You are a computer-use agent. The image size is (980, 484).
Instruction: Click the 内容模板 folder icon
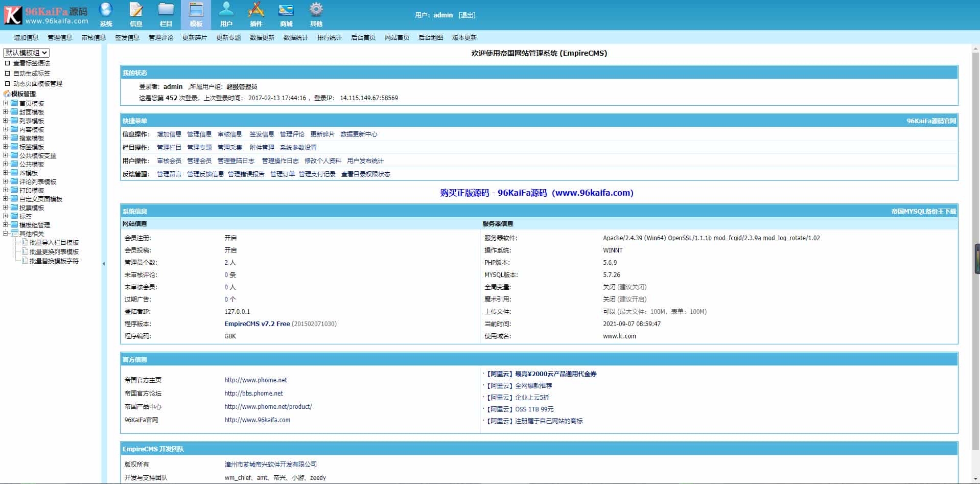14,129
